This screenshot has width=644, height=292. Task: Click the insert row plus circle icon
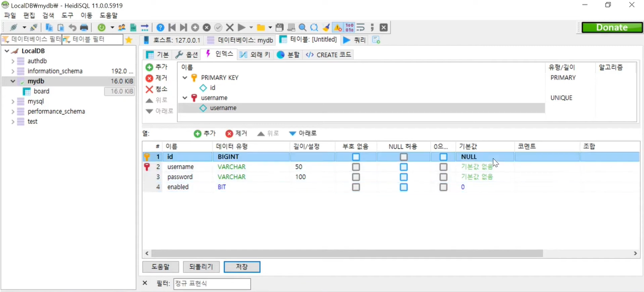[x=195, y=27]
